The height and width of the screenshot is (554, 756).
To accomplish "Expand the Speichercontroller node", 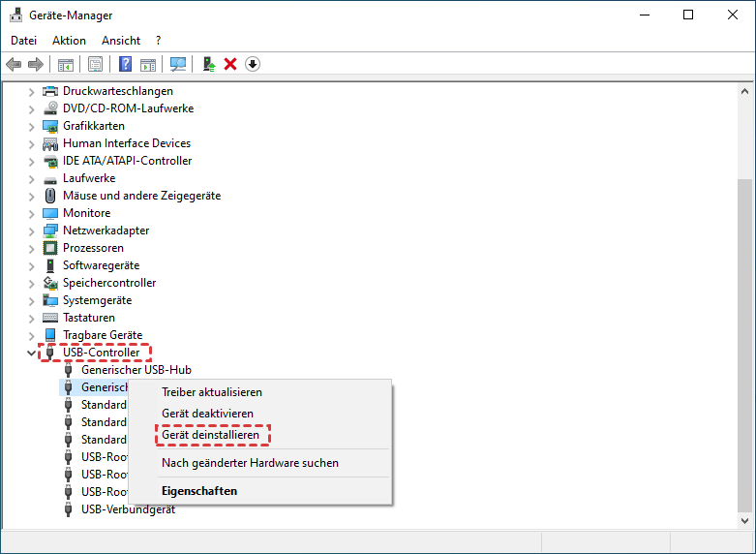I will click(x=31, y=284).
